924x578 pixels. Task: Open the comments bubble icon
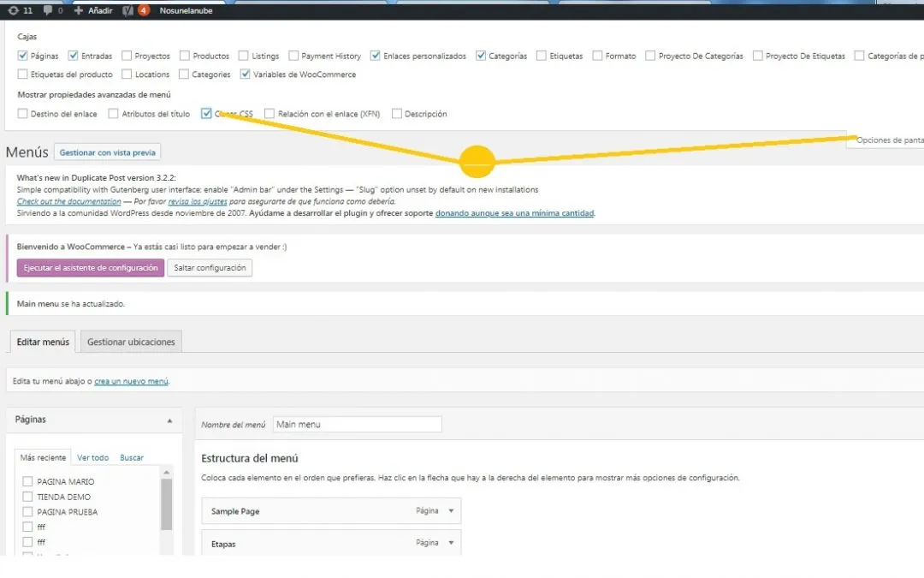pyautogui.click(x=48, y=10)
